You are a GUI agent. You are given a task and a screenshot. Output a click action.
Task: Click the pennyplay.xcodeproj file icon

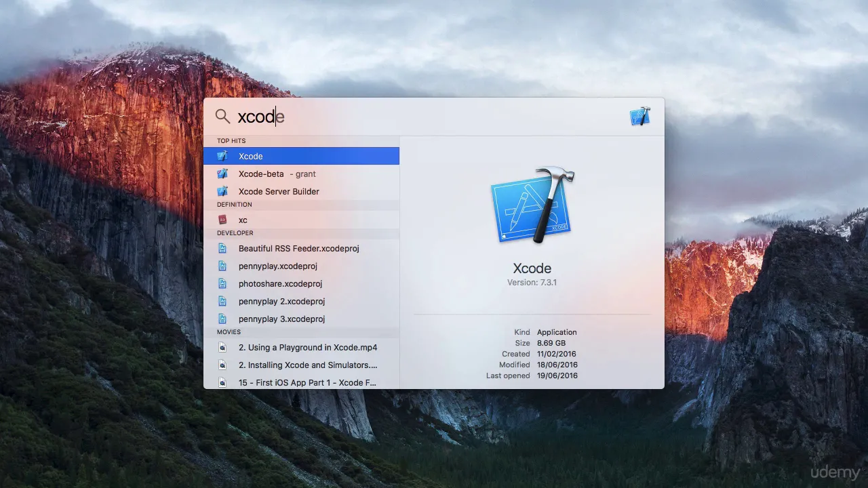point(222,266)
